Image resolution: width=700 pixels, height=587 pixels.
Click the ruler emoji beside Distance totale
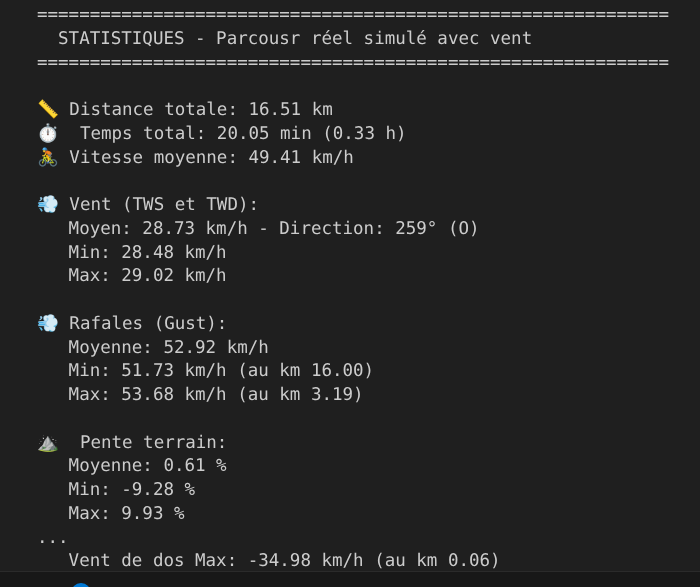tap(48, 109)
